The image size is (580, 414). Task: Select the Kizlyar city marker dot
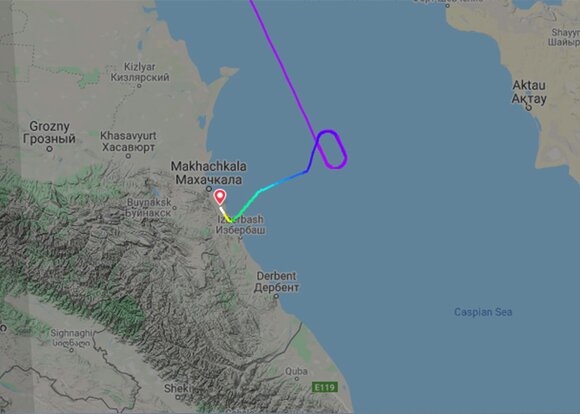pos(139,86)
